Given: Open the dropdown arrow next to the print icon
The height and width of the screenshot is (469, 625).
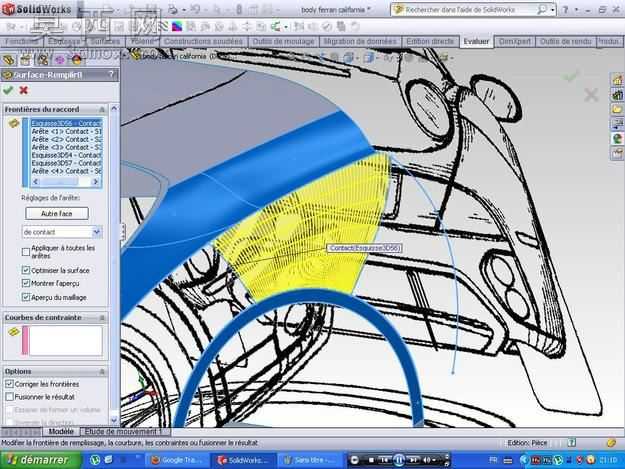Looking at the screenshot, I should coord(184,10).
